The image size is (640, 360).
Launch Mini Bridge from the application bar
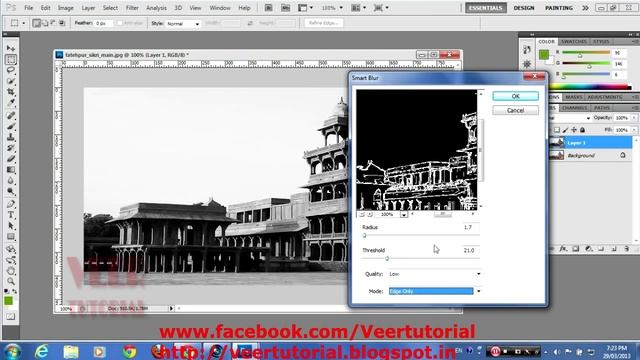tap(286, 8)
